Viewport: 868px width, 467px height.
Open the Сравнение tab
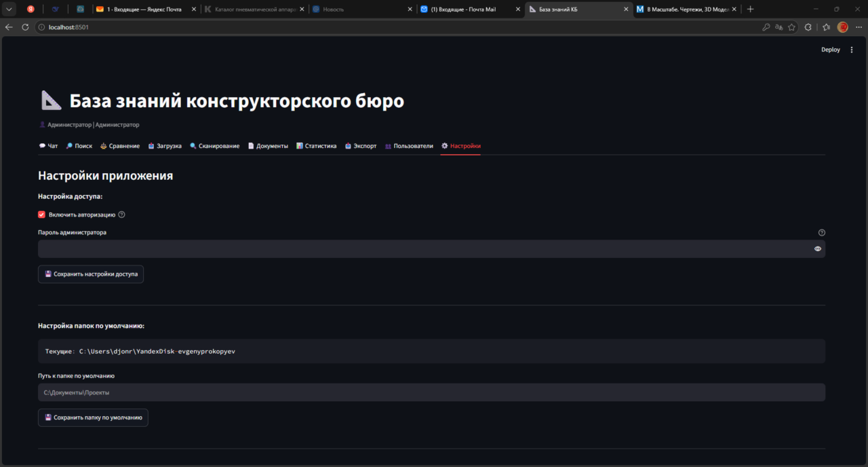pyautogui.click(x=120, y=146)
